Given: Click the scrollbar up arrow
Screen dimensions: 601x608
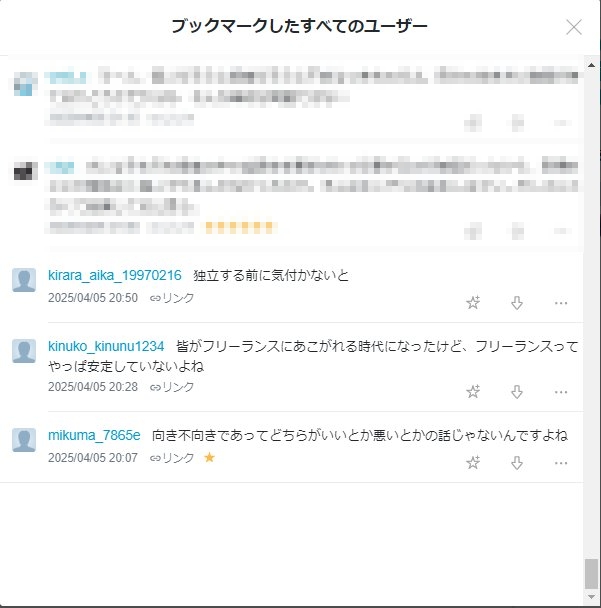Looking at the screenshot, I should 591,65.
